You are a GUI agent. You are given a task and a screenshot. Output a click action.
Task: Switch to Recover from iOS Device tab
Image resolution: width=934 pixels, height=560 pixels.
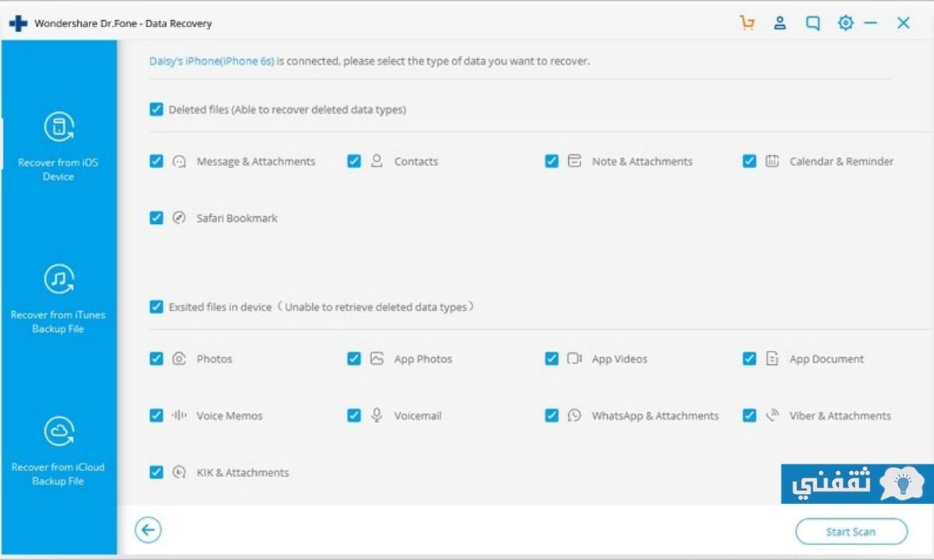[x=59, y=148]
